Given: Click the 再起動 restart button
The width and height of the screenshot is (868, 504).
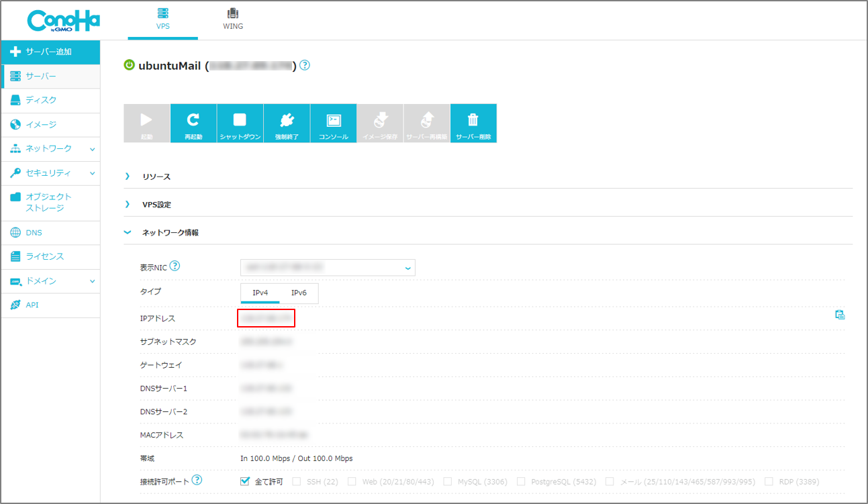Looking at the screenshot, I should click(x=193, y=123).
